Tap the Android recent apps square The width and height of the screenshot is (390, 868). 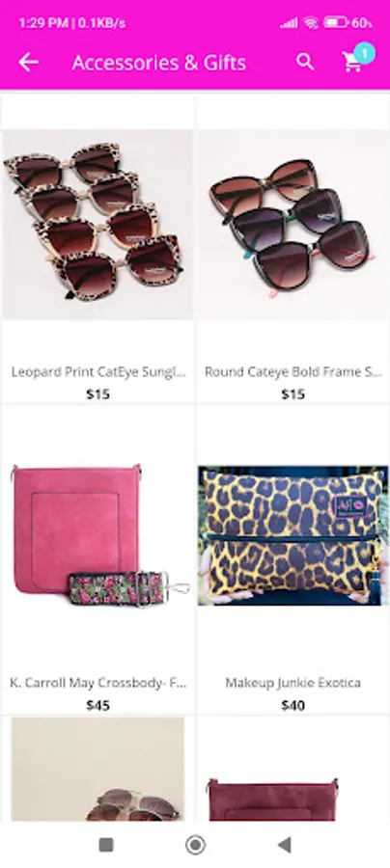coord(106,845)
